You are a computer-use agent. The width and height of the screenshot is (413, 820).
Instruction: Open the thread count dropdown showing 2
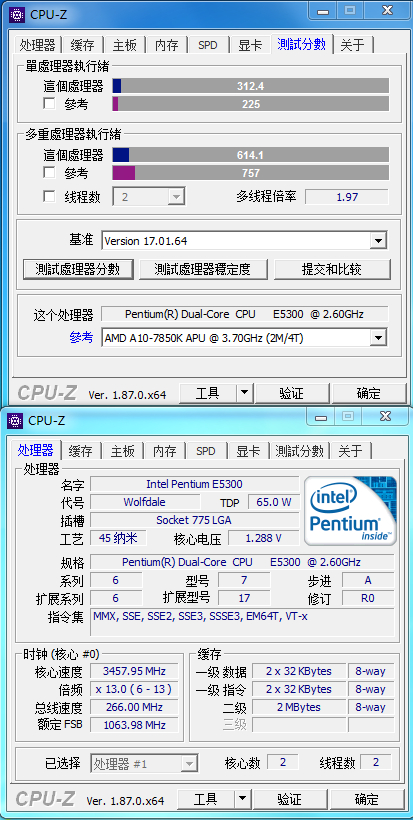click(148, 197)
